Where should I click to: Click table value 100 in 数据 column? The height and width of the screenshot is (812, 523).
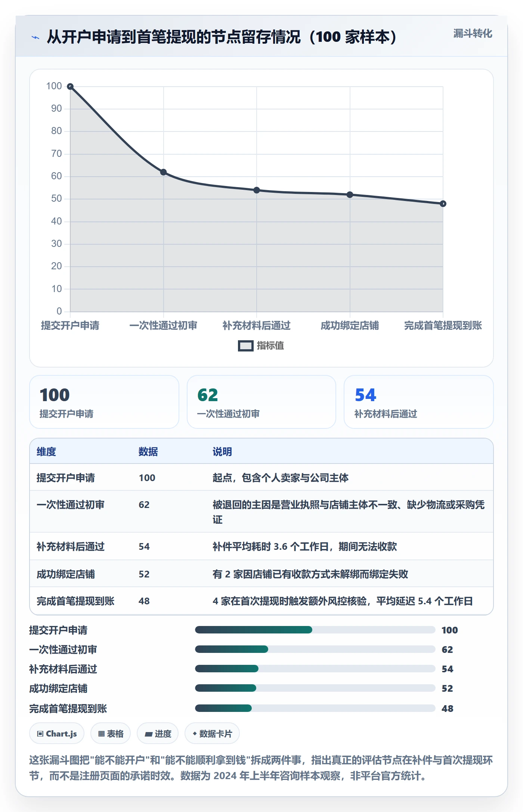[147, 478]
